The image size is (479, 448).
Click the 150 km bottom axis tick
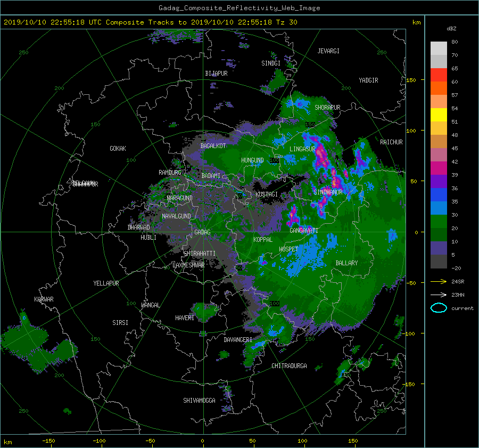(x=353, y=441)
